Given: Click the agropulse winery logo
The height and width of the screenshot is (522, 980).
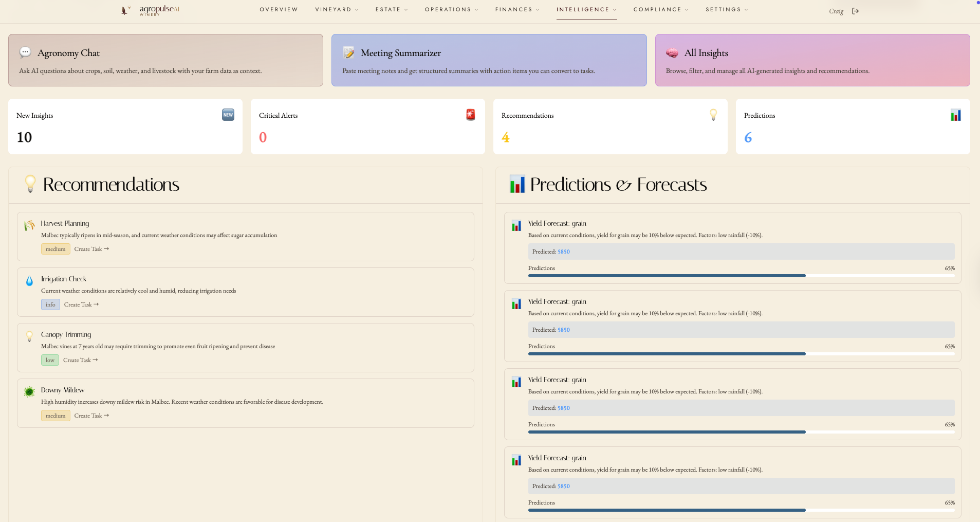Looking at the screenshot, I should [x=150, y=10].
